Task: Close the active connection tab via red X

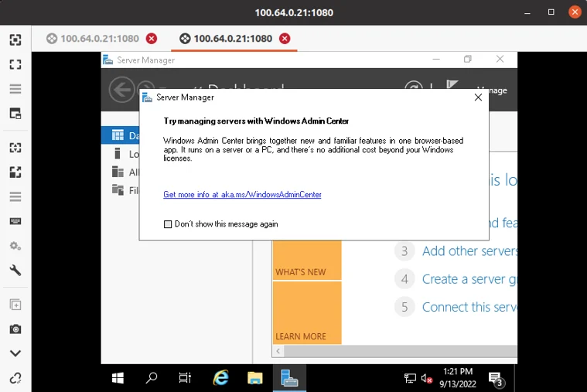Action: pyautogui.click(x=285, y=39)
